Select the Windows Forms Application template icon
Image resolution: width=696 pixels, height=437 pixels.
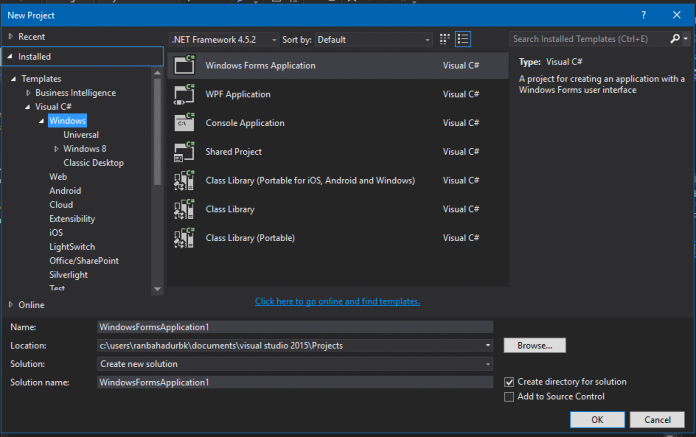[184, 65]
